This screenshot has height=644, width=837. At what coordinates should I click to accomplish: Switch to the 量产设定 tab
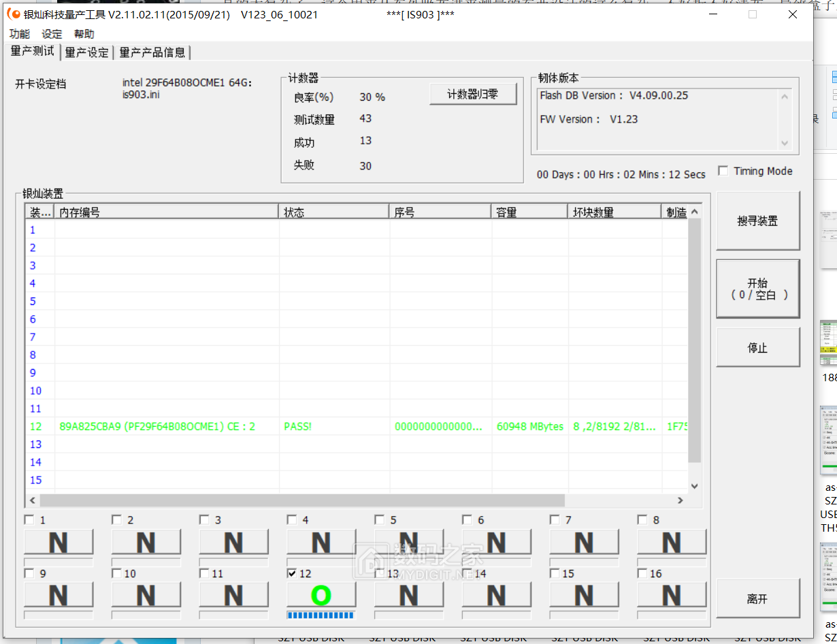87,52
